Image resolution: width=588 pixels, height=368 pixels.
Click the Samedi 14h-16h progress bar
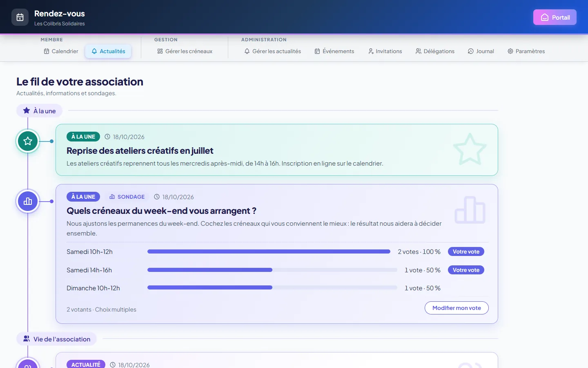(272, 270)
